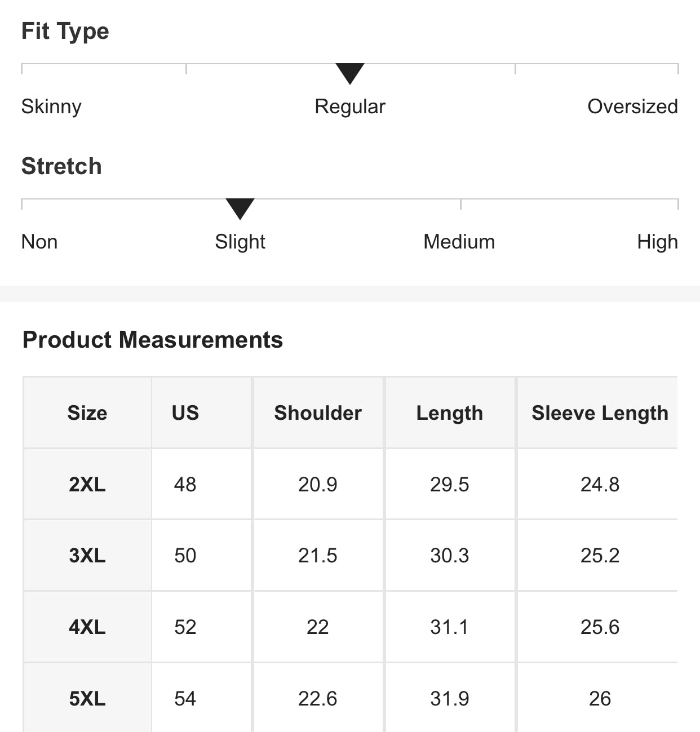Select the 4XL size row label
The image size is (700, 732).
pyautogui.click(x=87, y=627)
